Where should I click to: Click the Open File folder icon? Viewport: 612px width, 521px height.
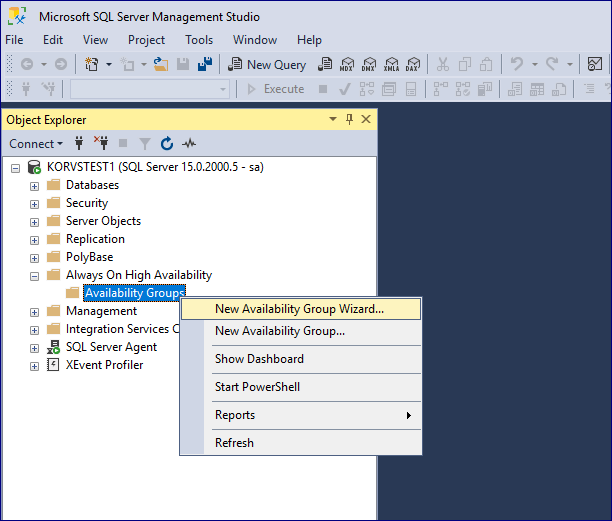[160, 64]
